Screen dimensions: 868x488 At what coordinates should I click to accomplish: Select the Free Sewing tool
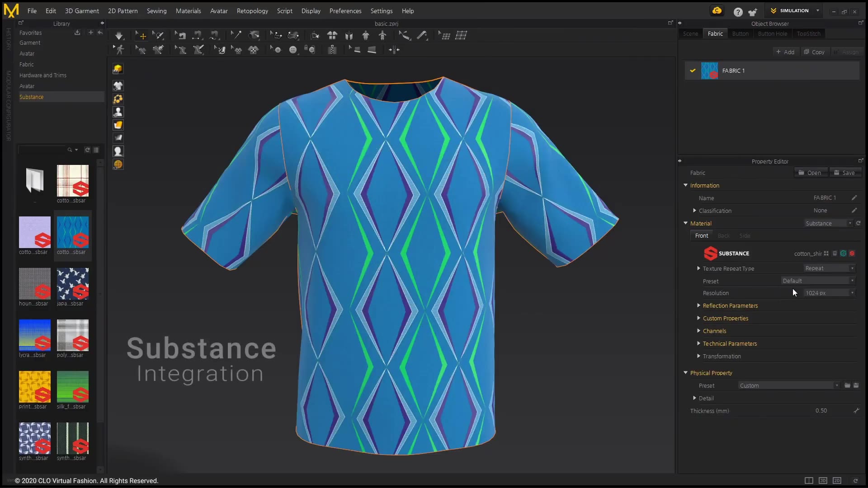(215, 36)
